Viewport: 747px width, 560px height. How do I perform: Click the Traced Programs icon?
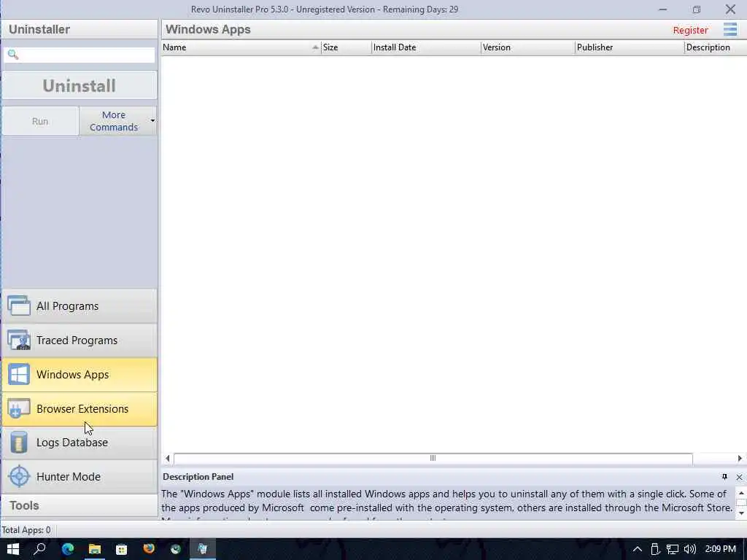pos(19,340)
